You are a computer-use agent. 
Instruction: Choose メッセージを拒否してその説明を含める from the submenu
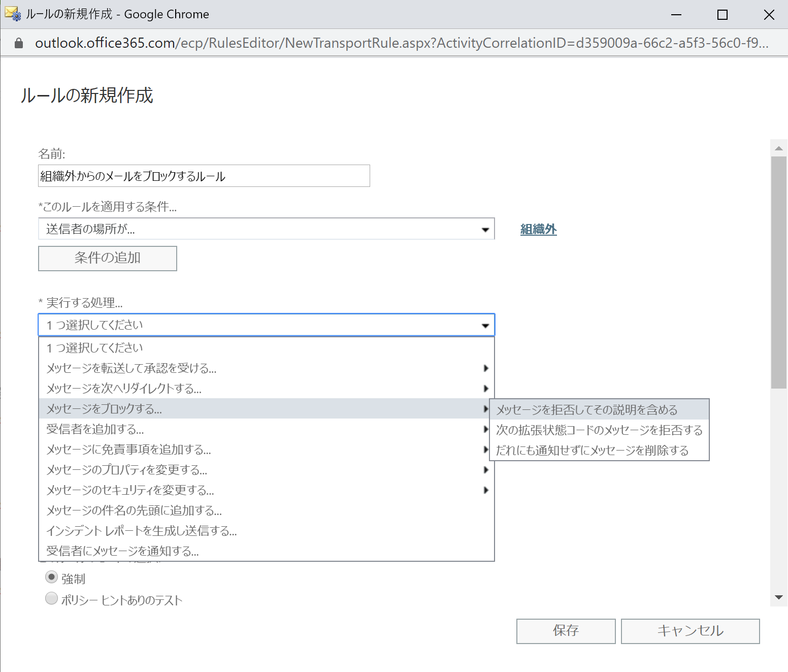tap(599, 410)
